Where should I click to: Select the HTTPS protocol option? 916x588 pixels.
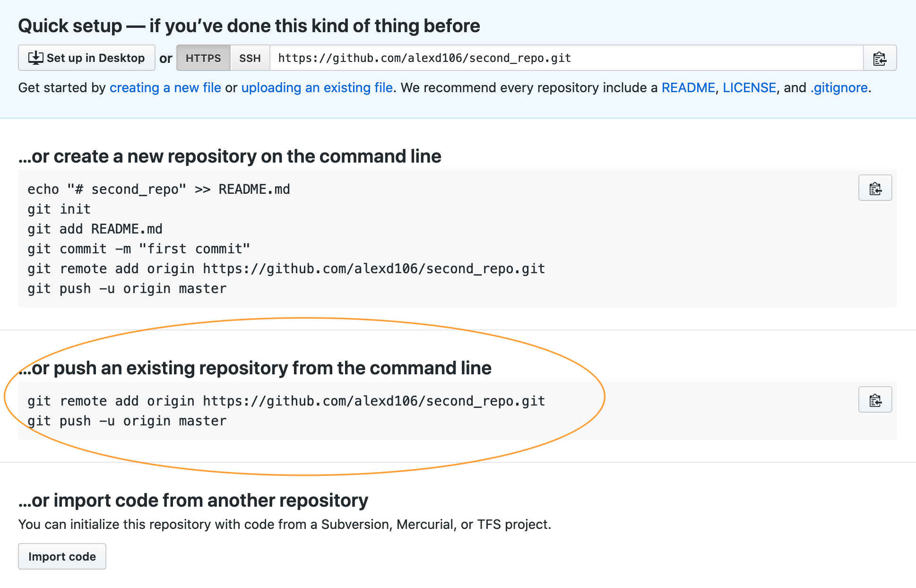203,58
